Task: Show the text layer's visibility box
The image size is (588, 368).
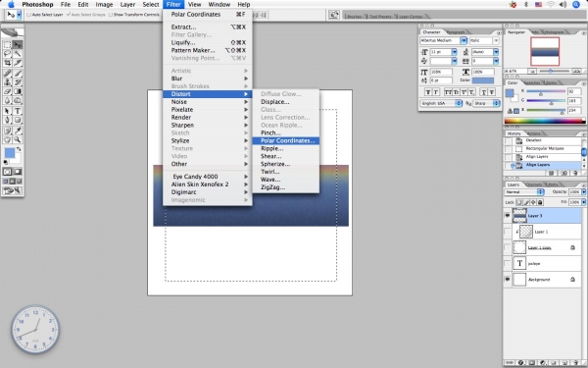Action: [x=508, y=263]
